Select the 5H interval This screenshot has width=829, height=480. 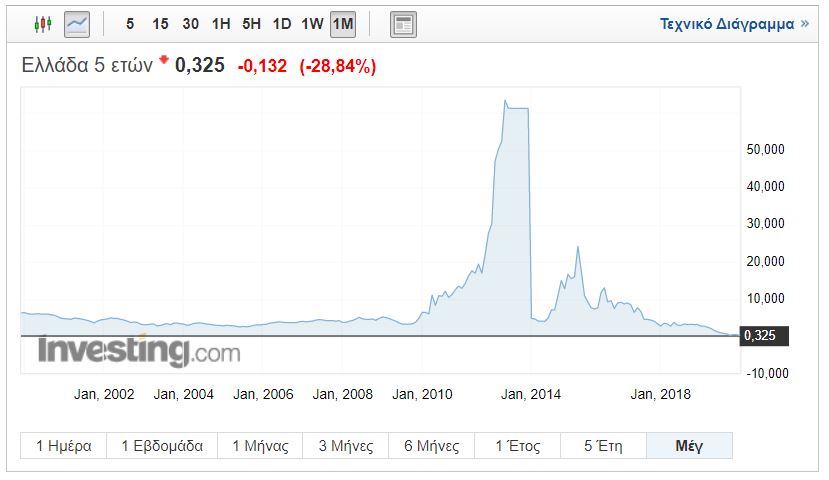click(251, 24)
